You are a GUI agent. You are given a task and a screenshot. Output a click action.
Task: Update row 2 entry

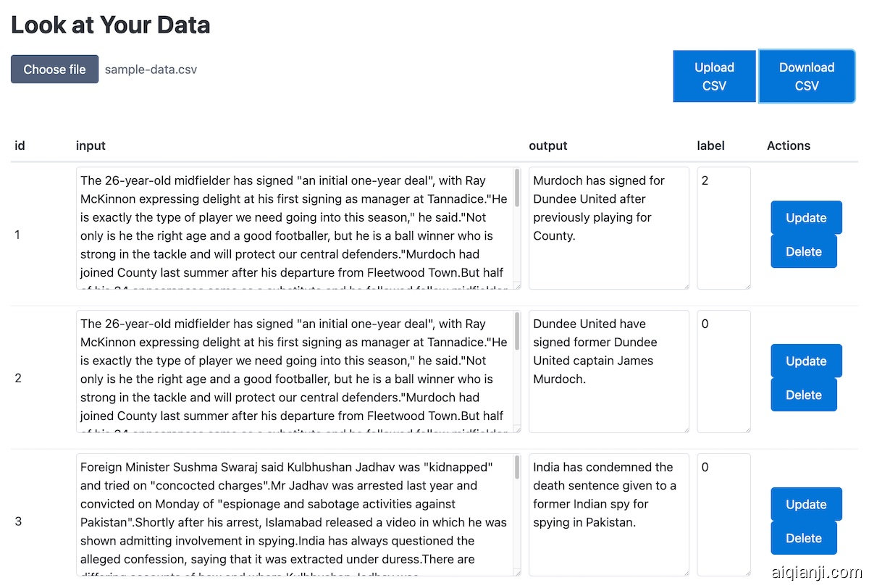click(x=806, y=361)
